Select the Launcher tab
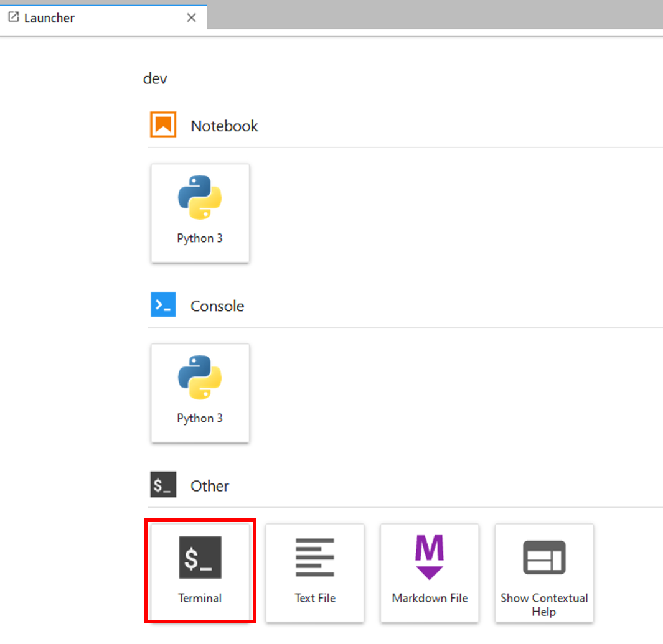The width and height of the screenshot is (663, 644). coord(50,18)
